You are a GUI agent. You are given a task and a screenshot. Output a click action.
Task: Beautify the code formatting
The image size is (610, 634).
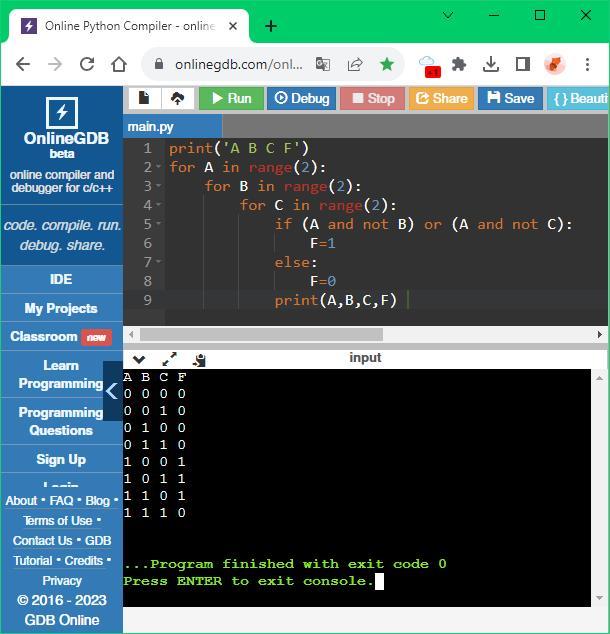[578, 98]
